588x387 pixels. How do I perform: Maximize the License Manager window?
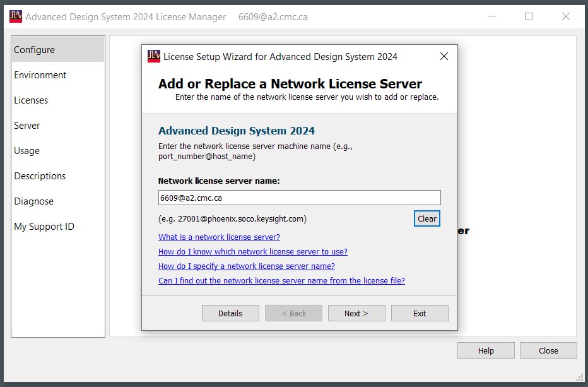(x=529, y=16)
